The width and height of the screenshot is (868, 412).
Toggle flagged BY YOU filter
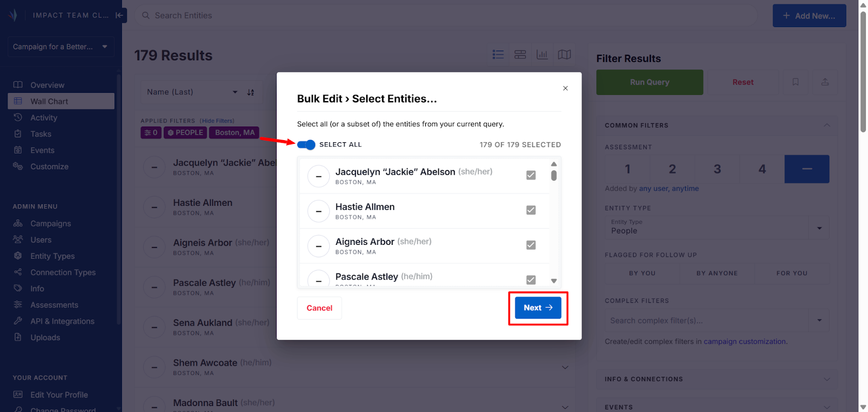642,274
